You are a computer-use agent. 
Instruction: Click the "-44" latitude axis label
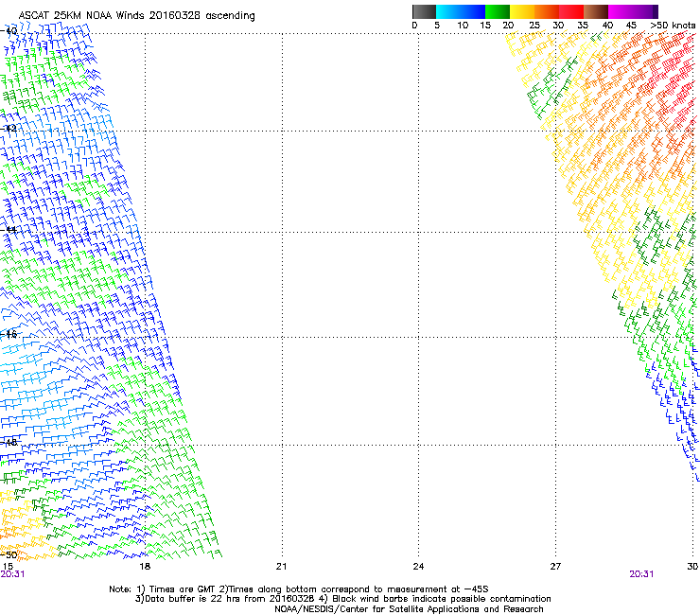point(9,230)
